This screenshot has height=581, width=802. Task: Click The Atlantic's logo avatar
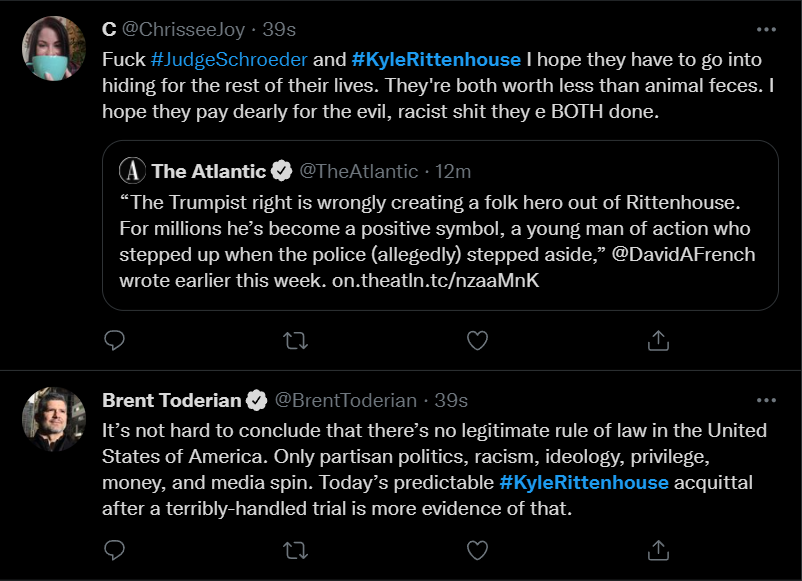coord(133,171)
